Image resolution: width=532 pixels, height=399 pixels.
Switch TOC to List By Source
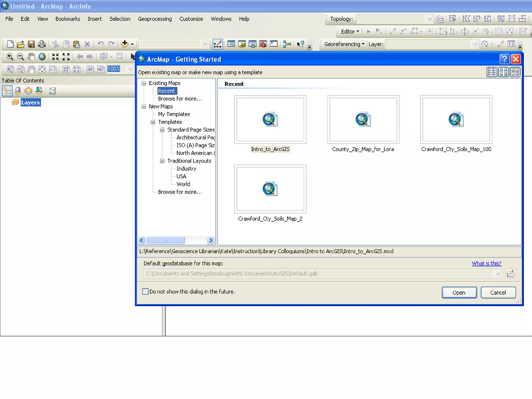click(18, 91)
